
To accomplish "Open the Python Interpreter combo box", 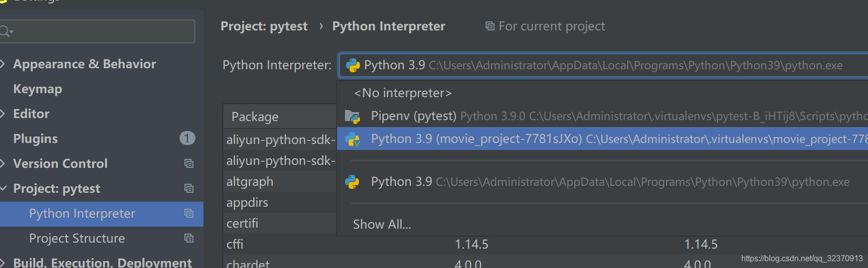I will pos(603,65).
